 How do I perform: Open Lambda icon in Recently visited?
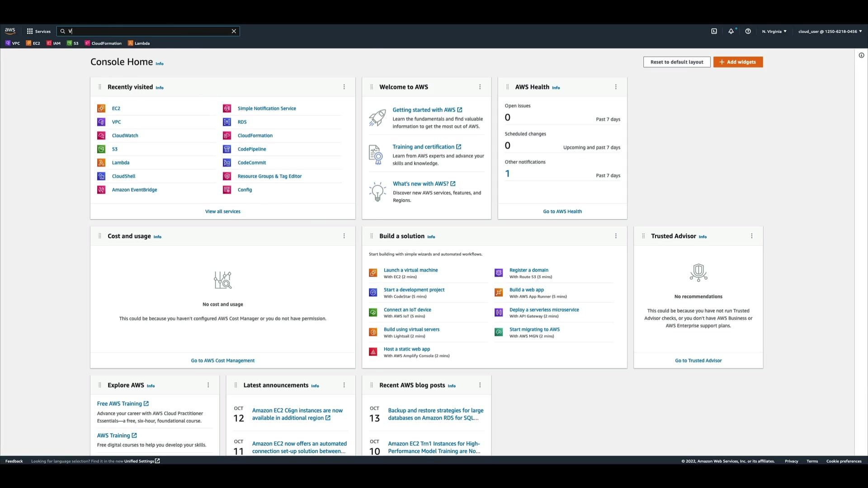(101, 163)
